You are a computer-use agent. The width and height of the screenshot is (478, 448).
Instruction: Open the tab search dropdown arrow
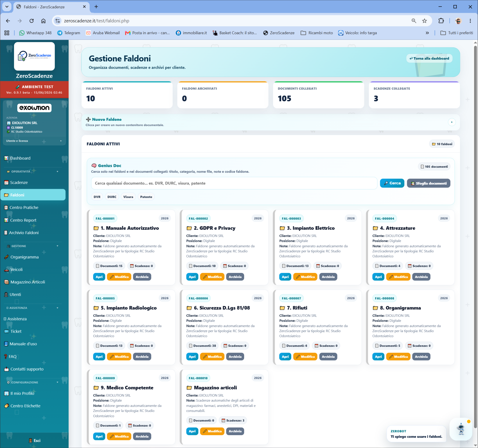pyautogui.click(x=7, y=7)
